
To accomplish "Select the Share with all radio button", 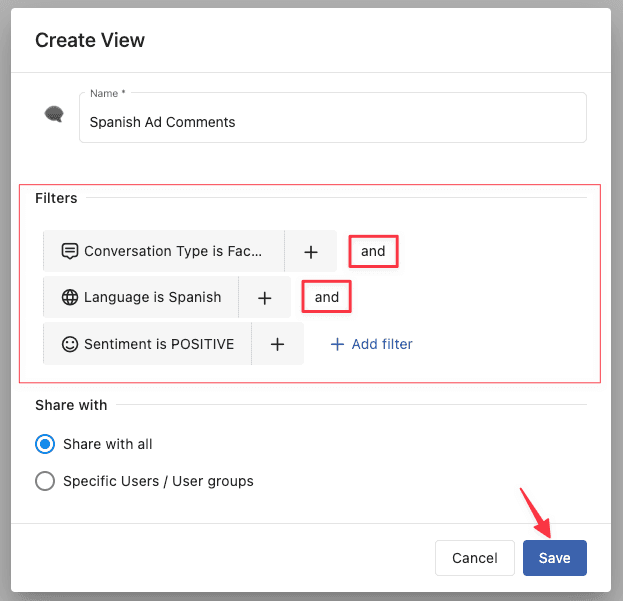I will 45,444.
